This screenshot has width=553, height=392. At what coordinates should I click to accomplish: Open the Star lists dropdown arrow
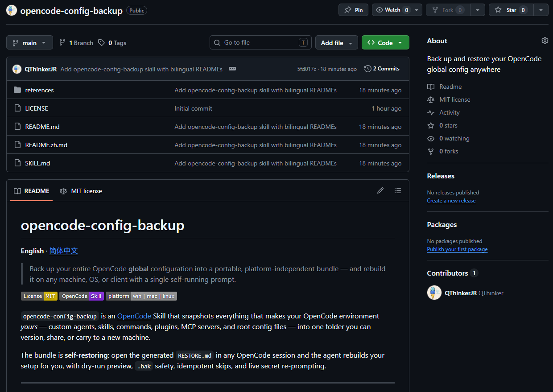[541, 10]
